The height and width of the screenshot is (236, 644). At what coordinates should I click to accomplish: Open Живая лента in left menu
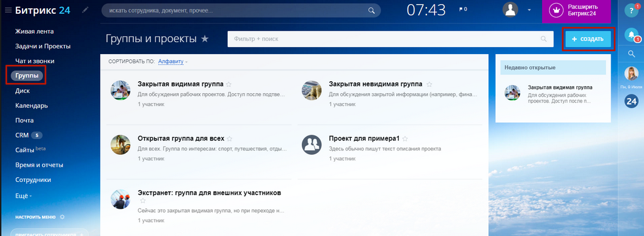35,31
